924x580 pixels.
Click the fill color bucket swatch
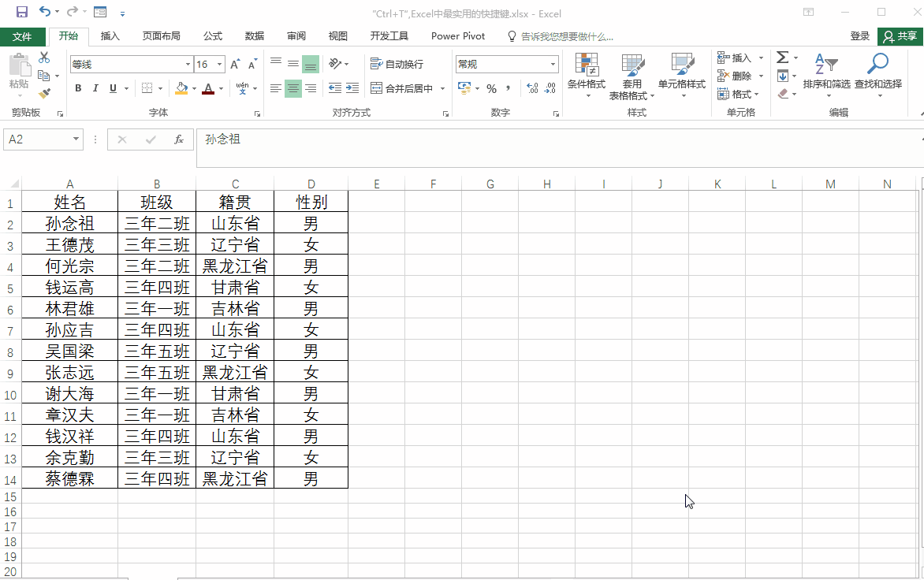181,88
